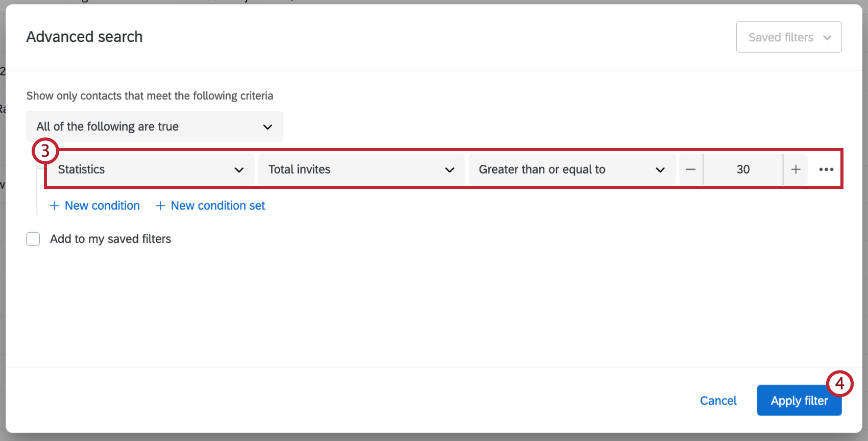Click the 'Add to my saved filters' label text
Image resolution: width=868 pixels, height=441 pixels.
(110, 239)
